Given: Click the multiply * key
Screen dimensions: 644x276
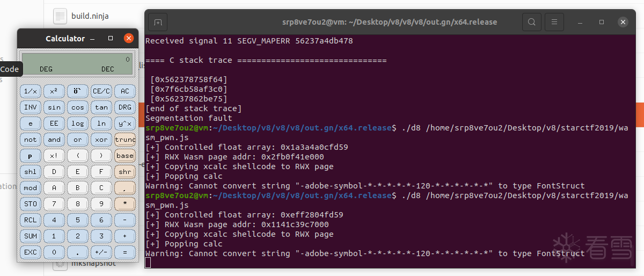Looking at the screenshot, I should point(125,204).
